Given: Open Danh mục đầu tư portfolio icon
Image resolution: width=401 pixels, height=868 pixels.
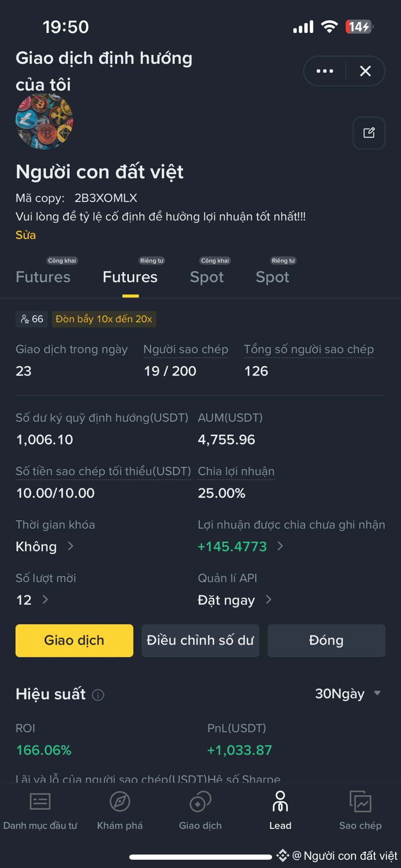Looking at the screenshot, I should [x=40, y=802].
